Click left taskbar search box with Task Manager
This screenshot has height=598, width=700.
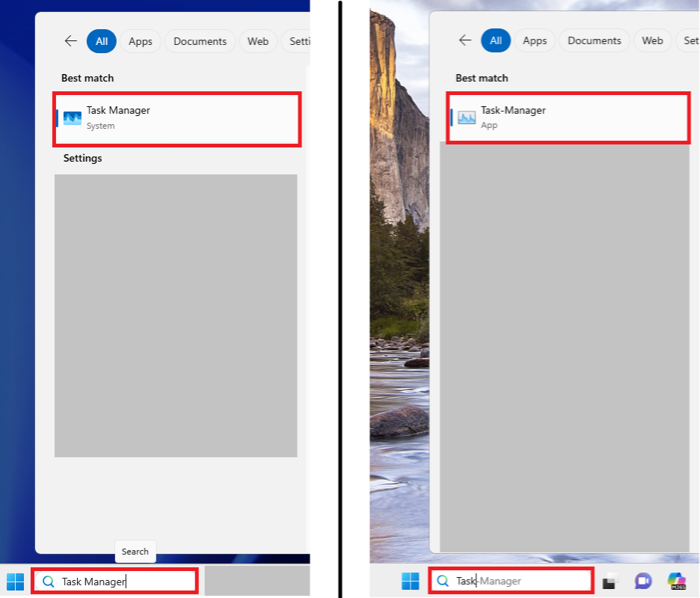[114, 581]
